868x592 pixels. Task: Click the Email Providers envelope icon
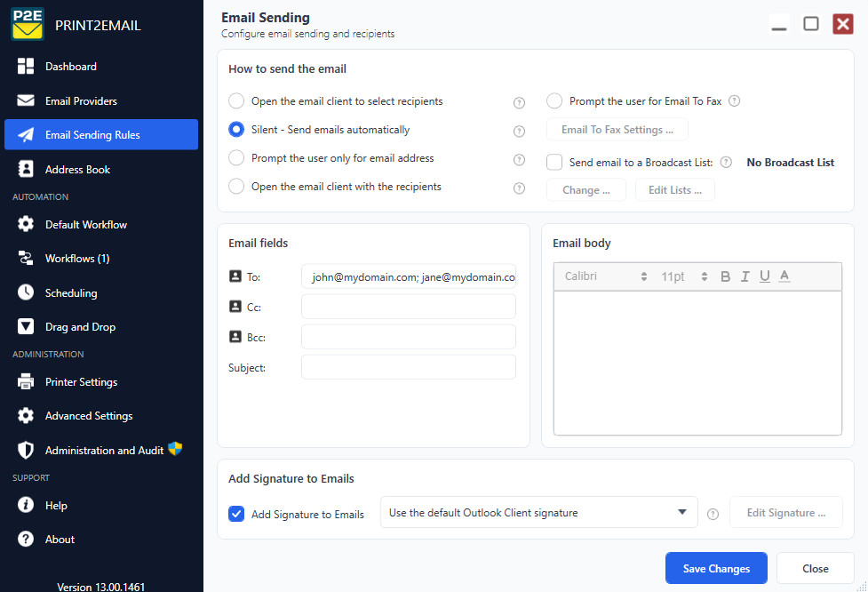coord(26,100)
